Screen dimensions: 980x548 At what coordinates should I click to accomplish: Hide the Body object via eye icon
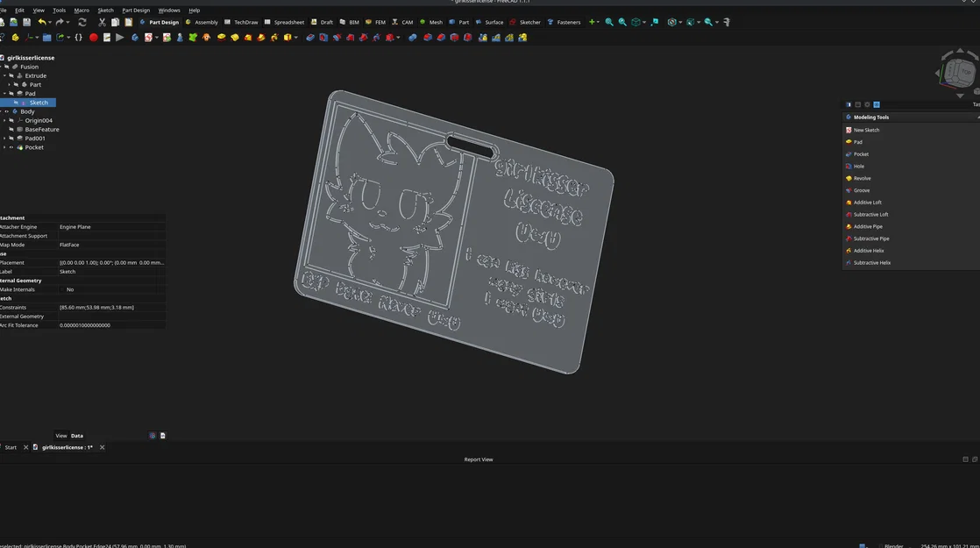pos(7,112)
